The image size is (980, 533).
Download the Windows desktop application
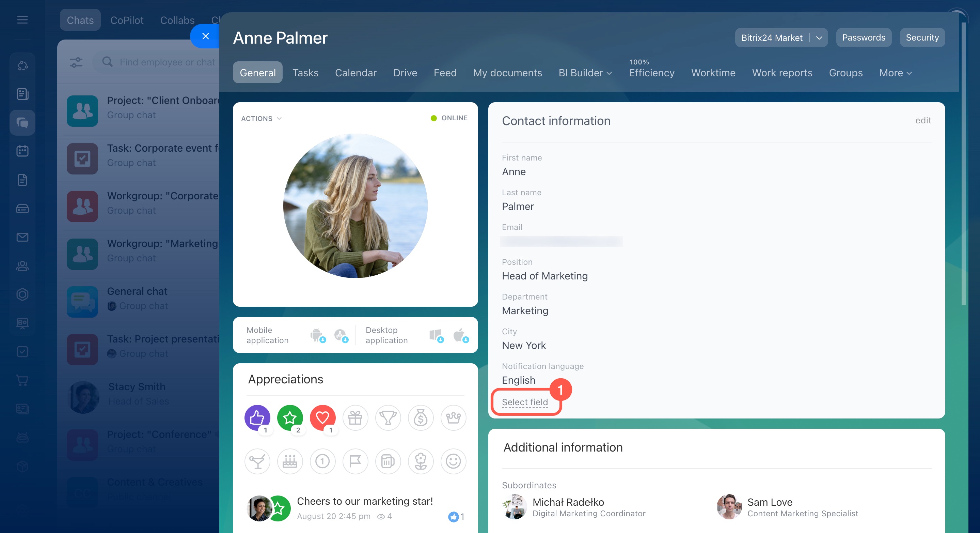[436, 335]
